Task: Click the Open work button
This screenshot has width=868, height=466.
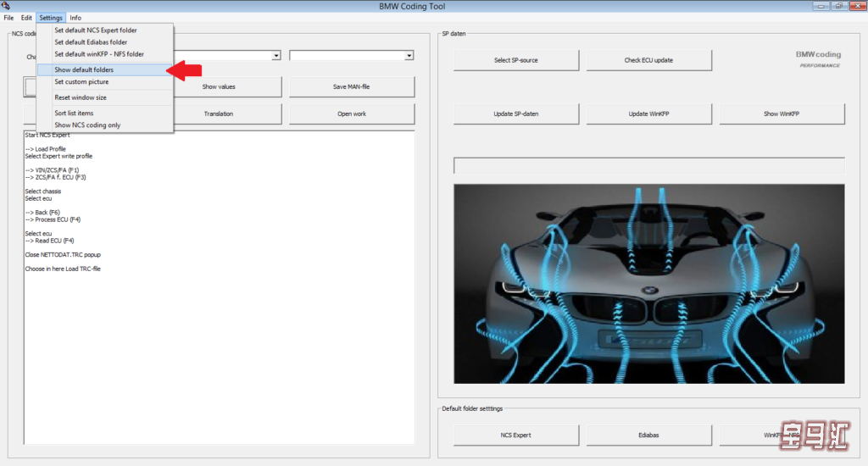Action: coord(352,114)
